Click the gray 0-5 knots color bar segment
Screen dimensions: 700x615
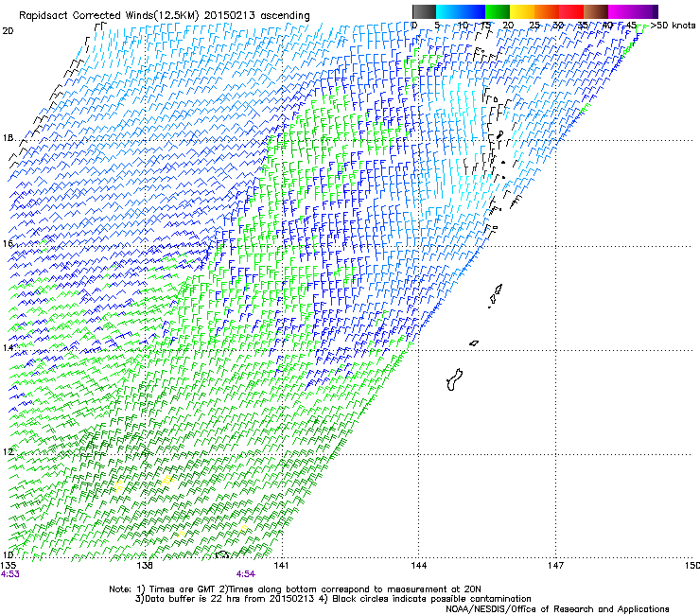coord(424,11)
